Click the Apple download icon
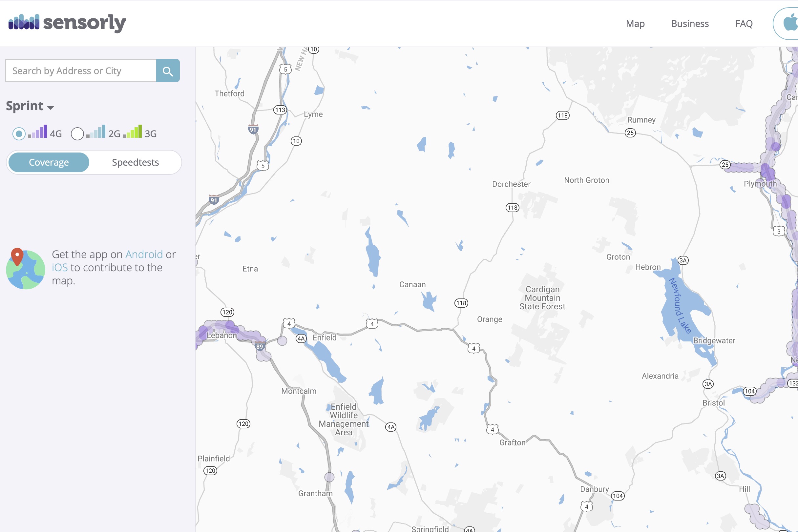 [x=790, y=24]
